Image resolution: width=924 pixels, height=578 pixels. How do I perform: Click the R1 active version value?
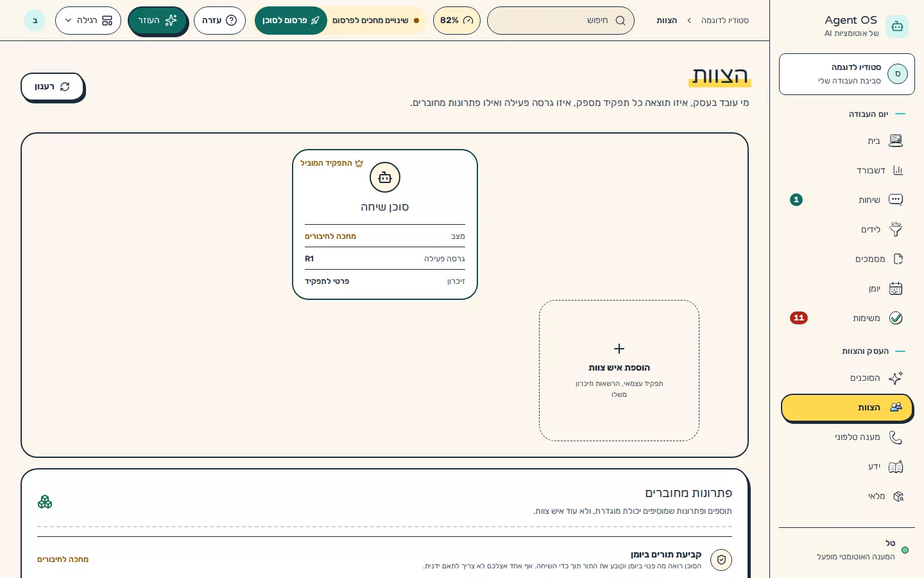[309, 259]
